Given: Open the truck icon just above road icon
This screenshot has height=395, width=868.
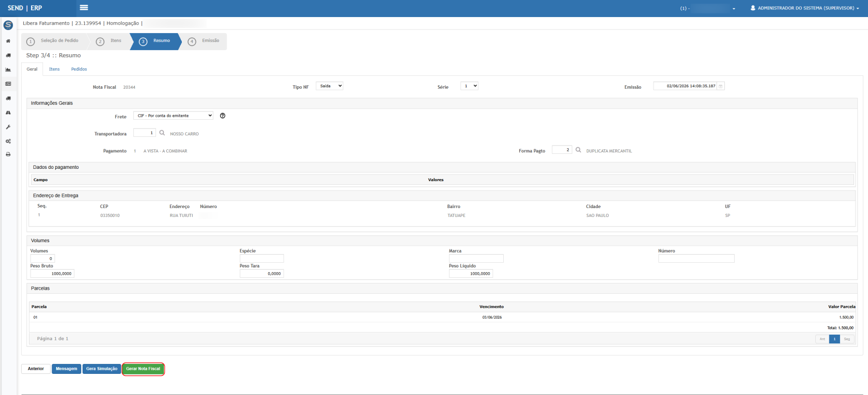Looking at the screenshot, I should click(x=8, y=98).
